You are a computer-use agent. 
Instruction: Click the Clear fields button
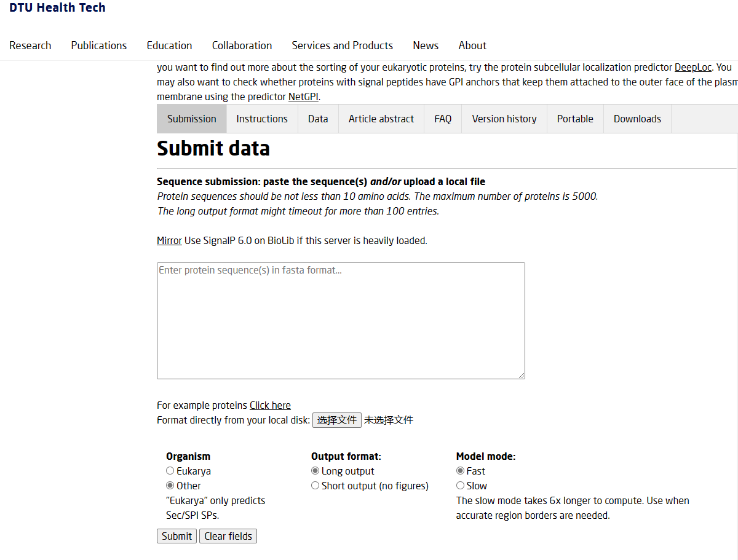pos(228,536)
